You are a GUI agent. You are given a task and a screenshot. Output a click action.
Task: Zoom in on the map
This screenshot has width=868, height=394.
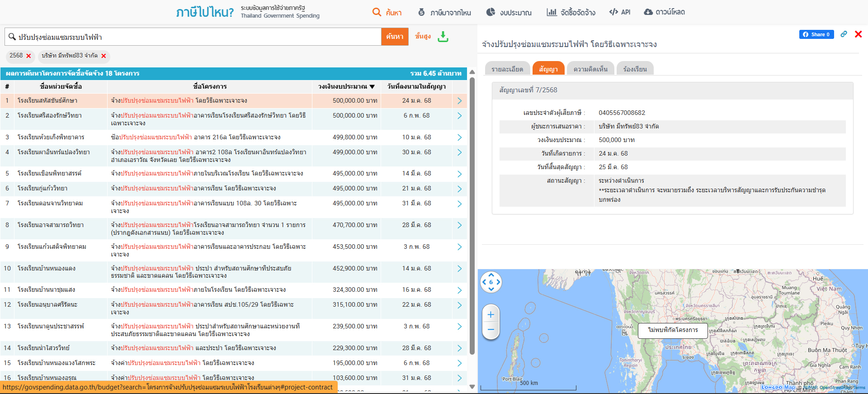pos(491,315)
